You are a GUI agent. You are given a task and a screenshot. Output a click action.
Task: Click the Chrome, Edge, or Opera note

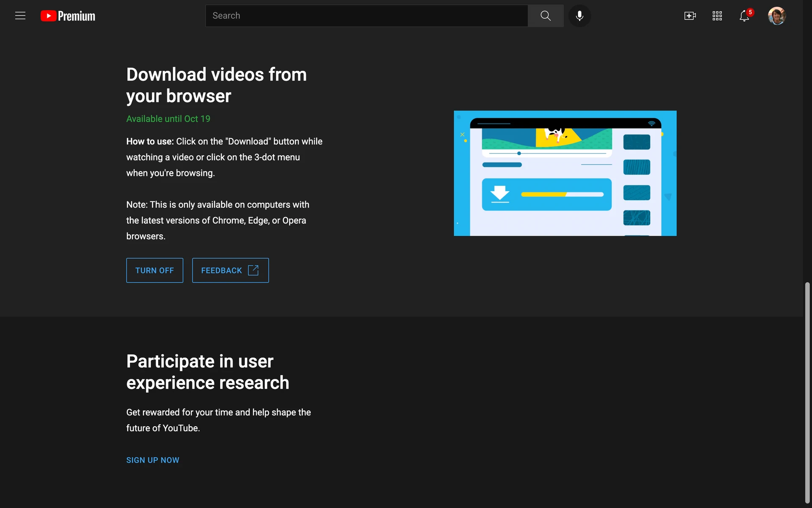(218, 220)
